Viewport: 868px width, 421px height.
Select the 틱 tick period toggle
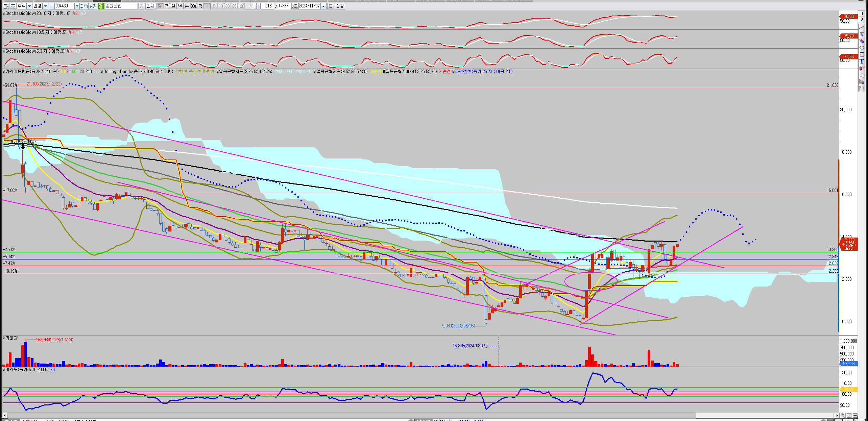[x=200, y=6]
